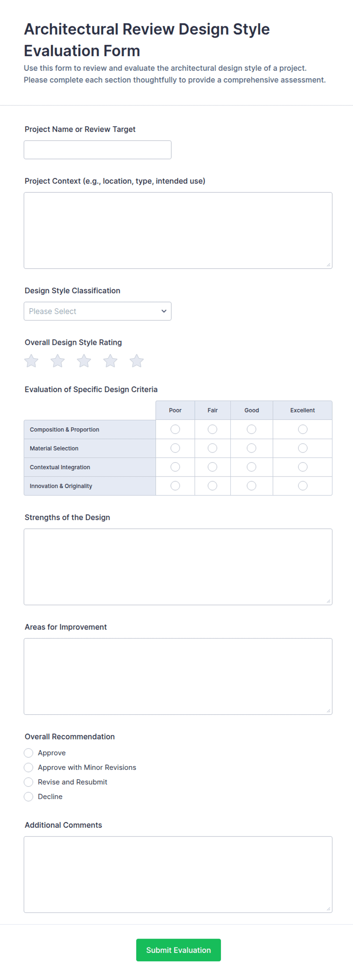This screenshot has width=353, height=980.
Task: Set rating to four stars
Action: point(110,361)
